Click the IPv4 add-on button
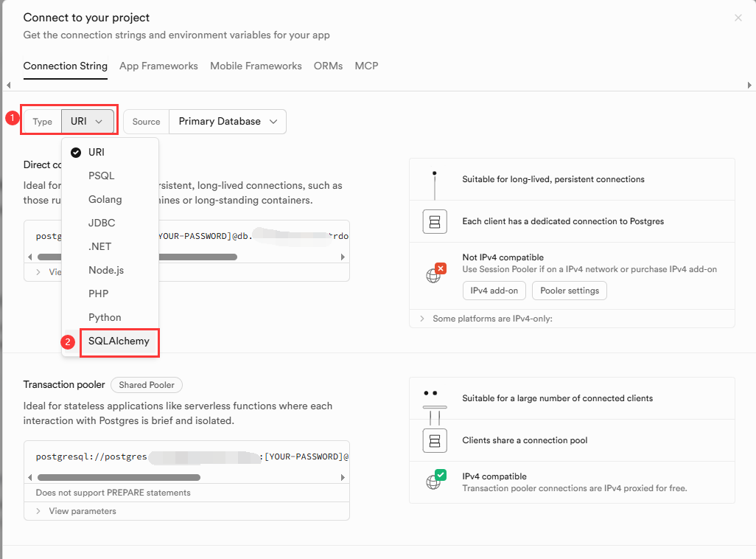This screenshot has height=559, width=756. point(494,291)
